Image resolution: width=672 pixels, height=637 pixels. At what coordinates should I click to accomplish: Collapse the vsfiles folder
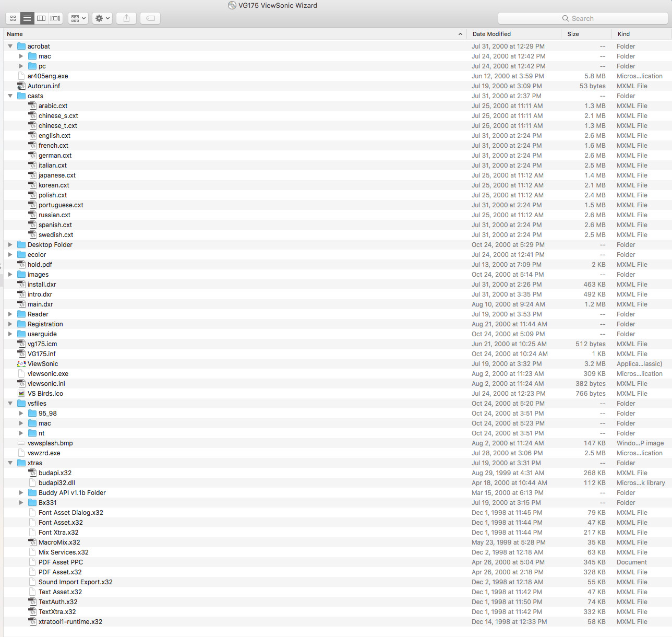(10, 404)
